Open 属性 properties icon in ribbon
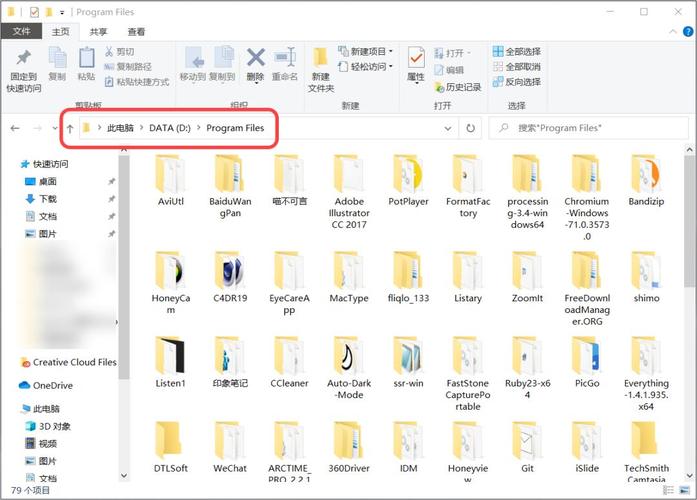 coord(415,58)
